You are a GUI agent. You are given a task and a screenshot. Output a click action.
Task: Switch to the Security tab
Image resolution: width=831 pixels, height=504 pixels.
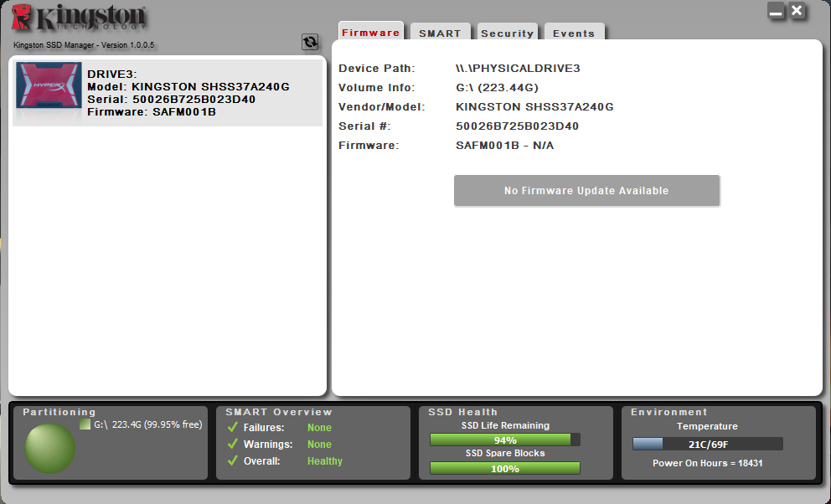click(507, 33)
